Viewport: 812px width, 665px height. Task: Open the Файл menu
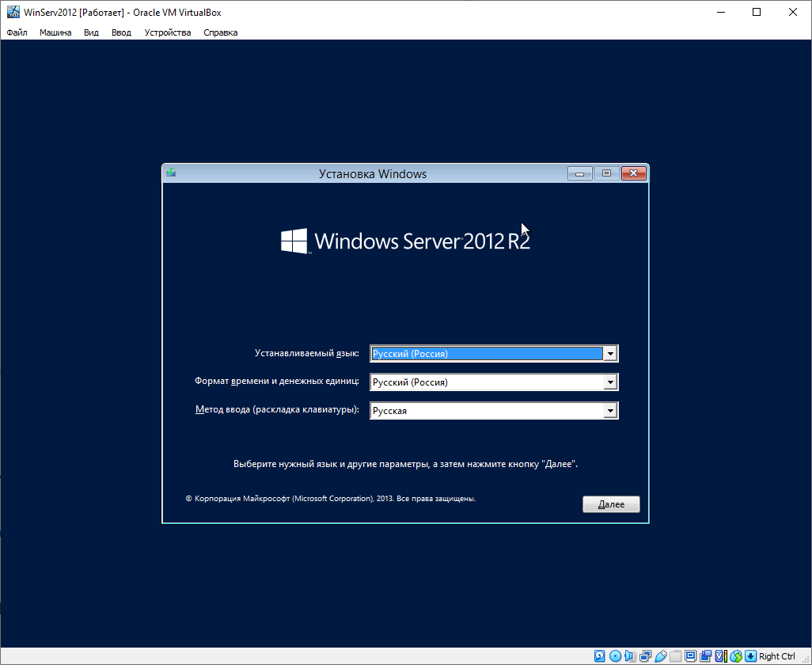[x=17, y=32]
